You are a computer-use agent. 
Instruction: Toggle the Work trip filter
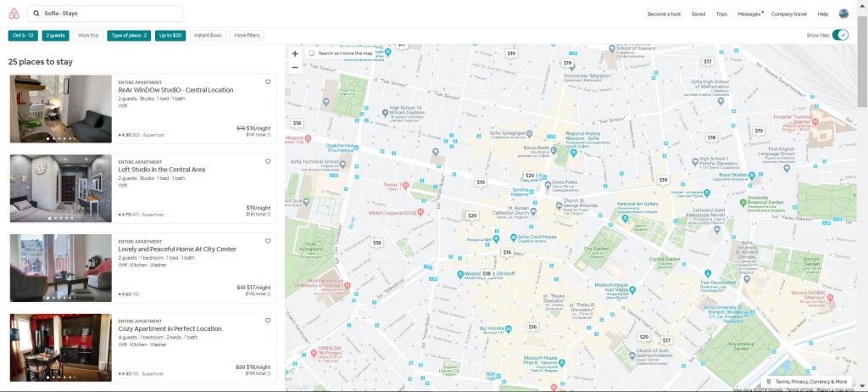tap(87, 36)
